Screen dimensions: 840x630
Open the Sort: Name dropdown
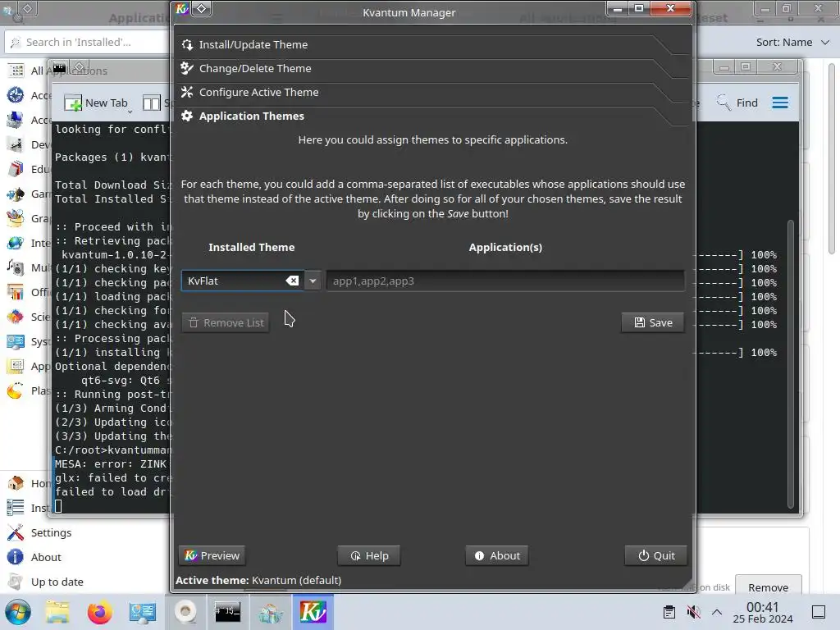tap(793, 42)
